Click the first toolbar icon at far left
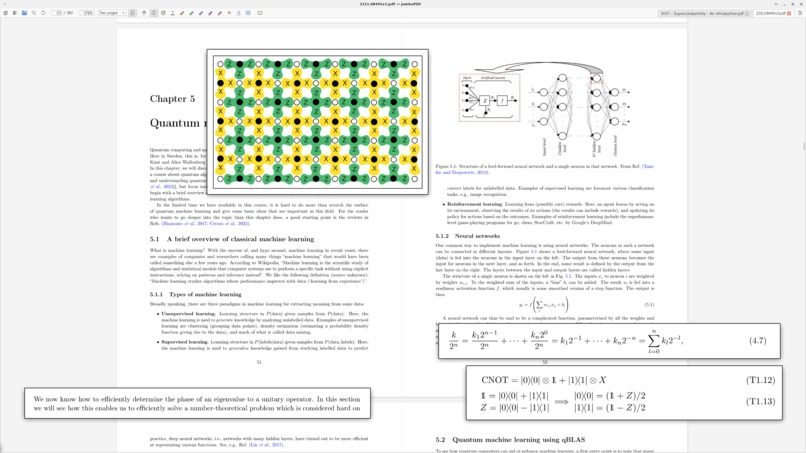Viewport: 806px width, 453px height. [6, 13]
